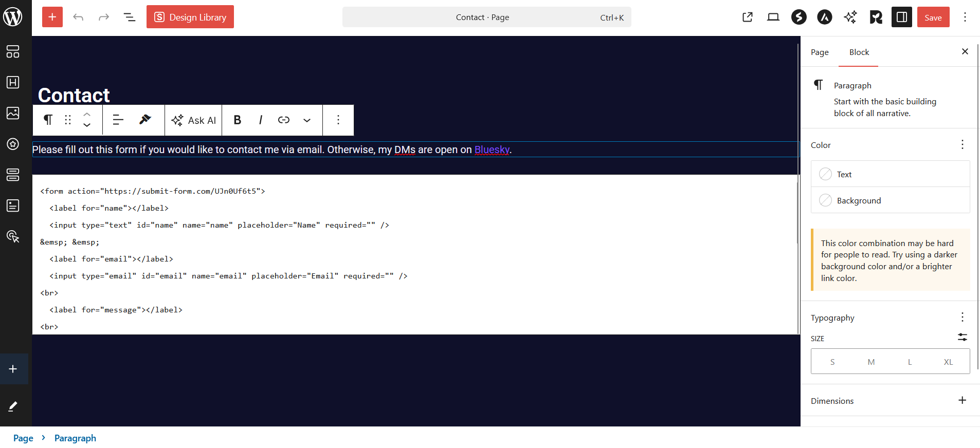
Task: Switch to the Page tab
Action: (x=820, y=52)
